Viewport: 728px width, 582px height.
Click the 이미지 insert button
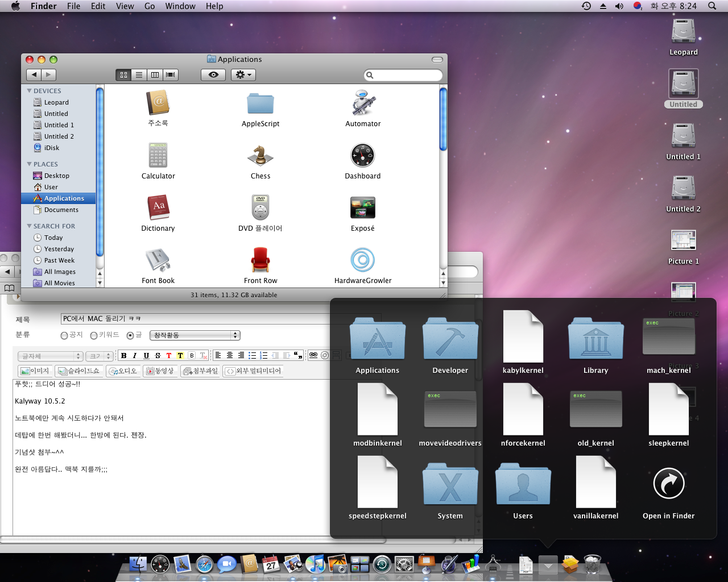(35, 371)
